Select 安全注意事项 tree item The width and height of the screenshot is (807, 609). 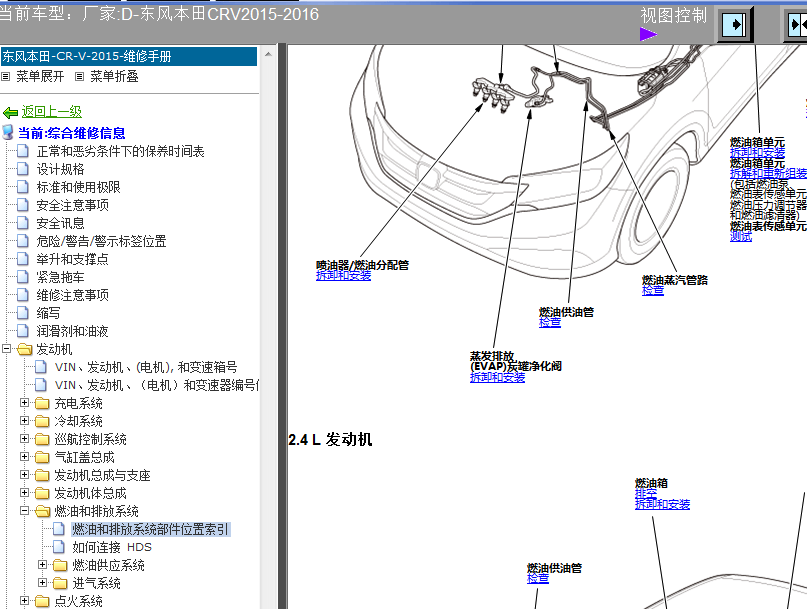click(x=73, y=205)
